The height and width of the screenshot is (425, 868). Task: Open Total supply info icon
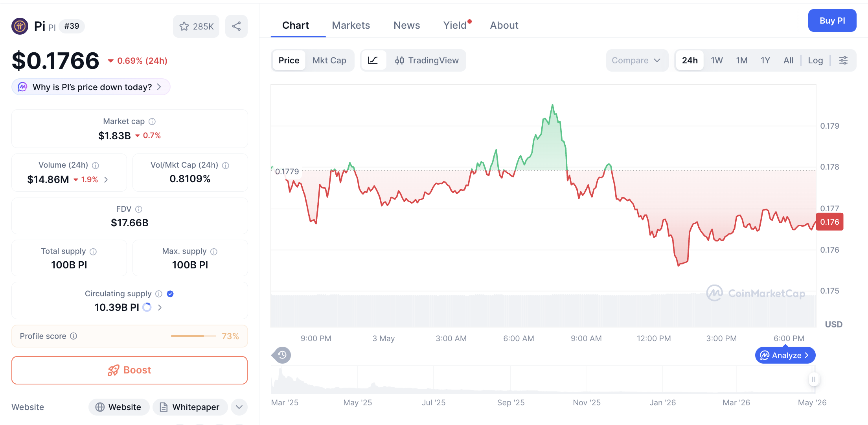[93, 251]
